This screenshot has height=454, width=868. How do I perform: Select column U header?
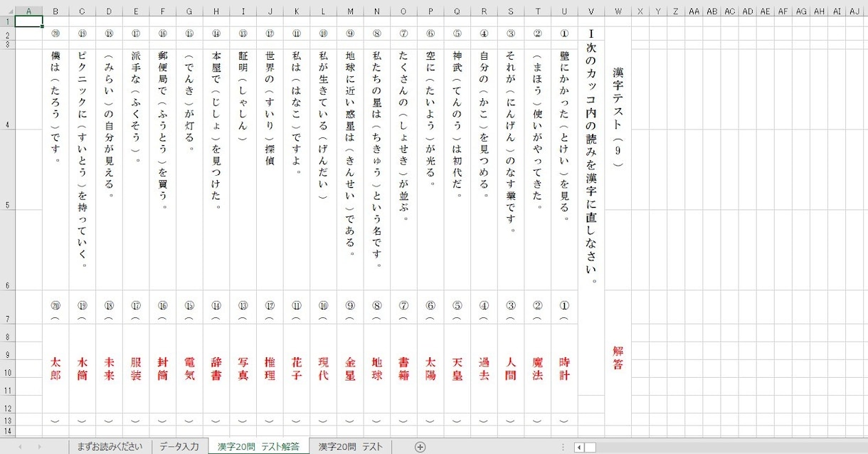click(564, 11)
